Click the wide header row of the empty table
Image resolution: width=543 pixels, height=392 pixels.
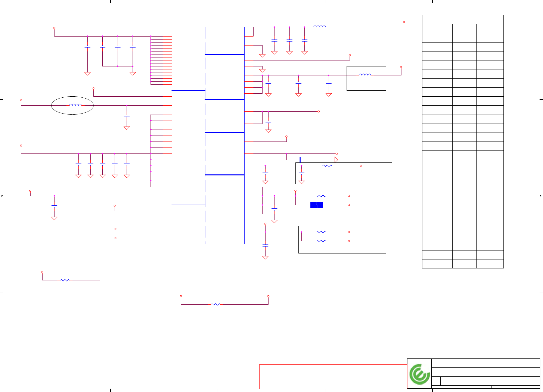click(463, 20)
